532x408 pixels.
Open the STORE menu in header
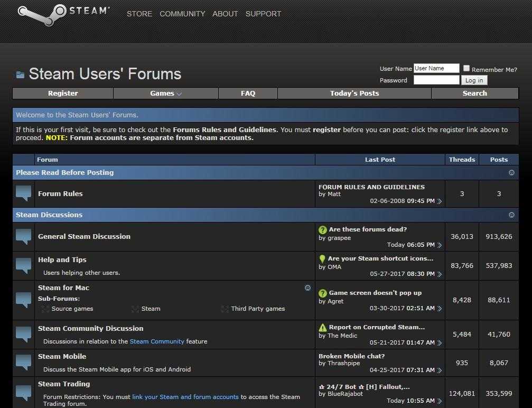coord(139,14)
